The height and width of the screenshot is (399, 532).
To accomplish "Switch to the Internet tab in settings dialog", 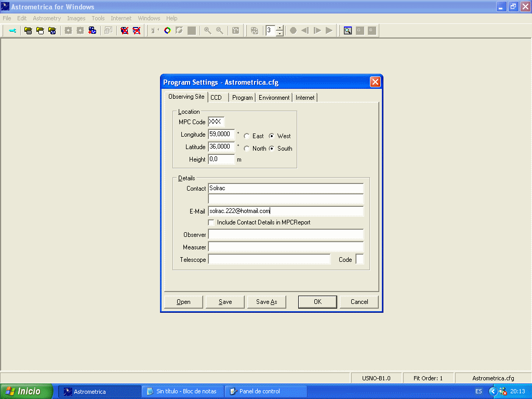I will [x=304, y=98].
